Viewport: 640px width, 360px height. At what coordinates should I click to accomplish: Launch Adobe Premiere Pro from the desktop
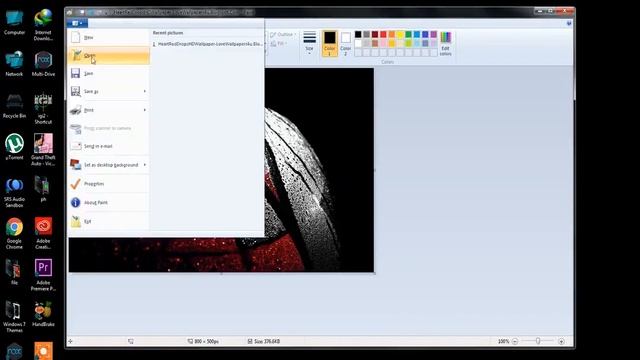43,275
